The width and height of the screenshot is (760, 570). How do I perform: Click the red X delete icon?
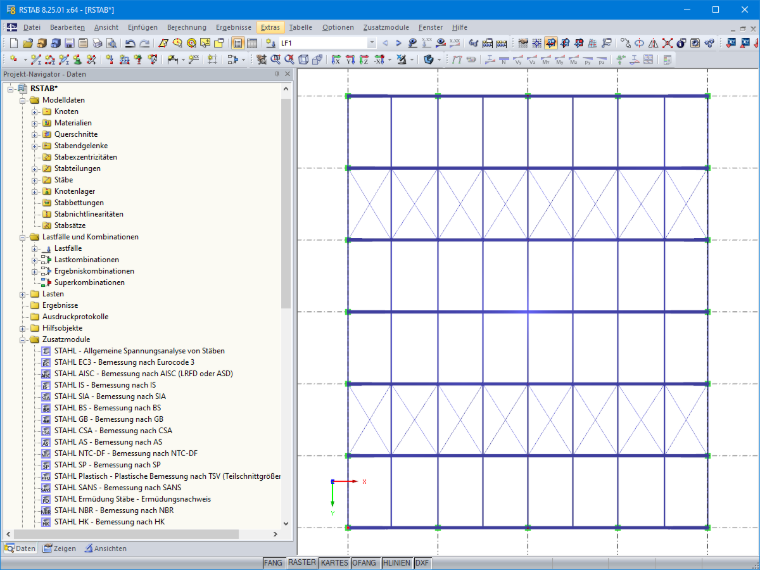pos(667,43)
